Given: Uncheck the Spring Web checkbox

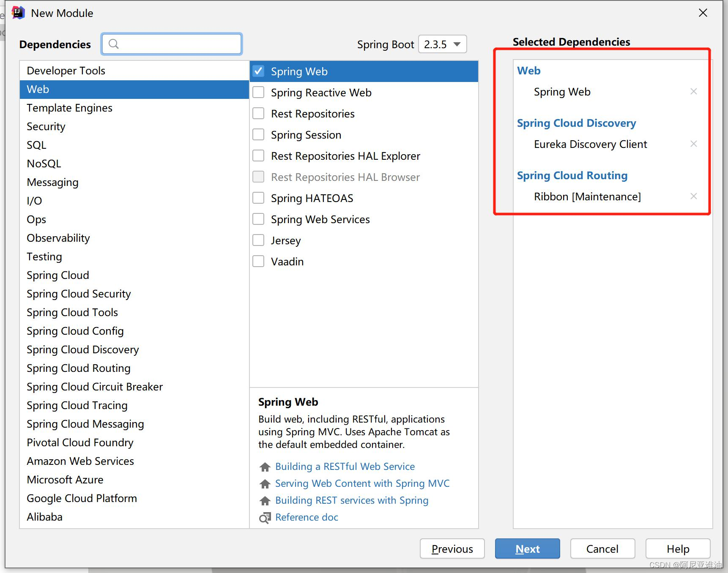Looking at the screenshot, I should 258,71.
